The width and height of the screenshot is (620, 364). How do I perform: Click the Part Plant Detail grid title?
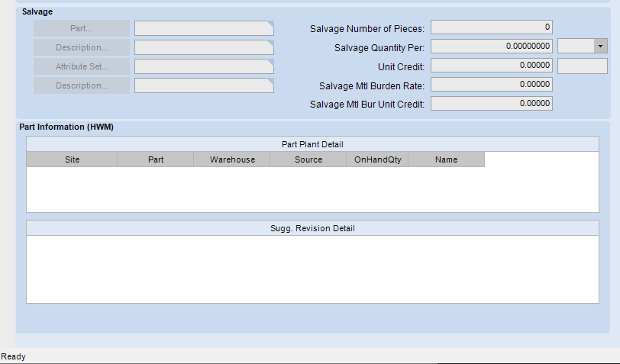(x=312, y=144)
